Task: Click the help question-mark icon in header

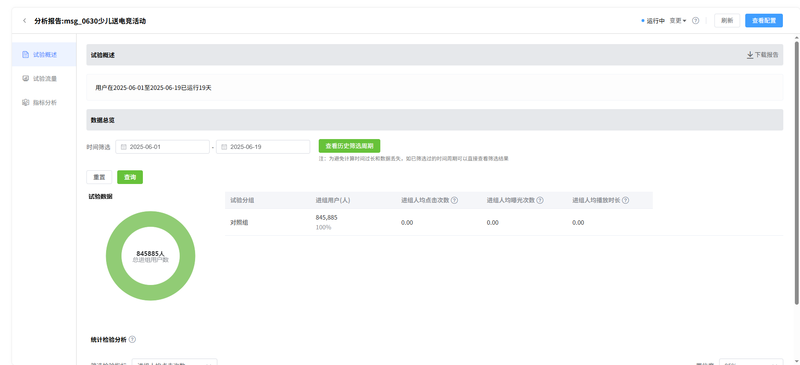Action: point(695,21)
